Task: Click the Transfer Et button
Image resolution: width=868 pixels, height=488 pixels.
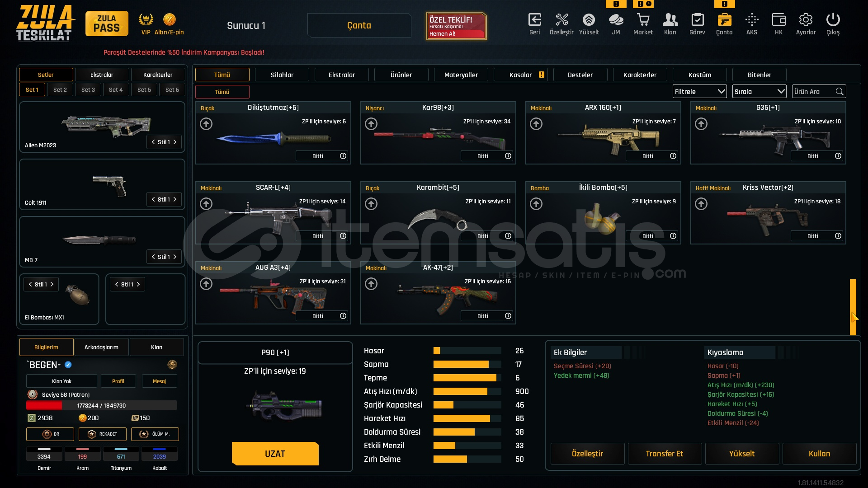Action: click(x=664, y=454)
